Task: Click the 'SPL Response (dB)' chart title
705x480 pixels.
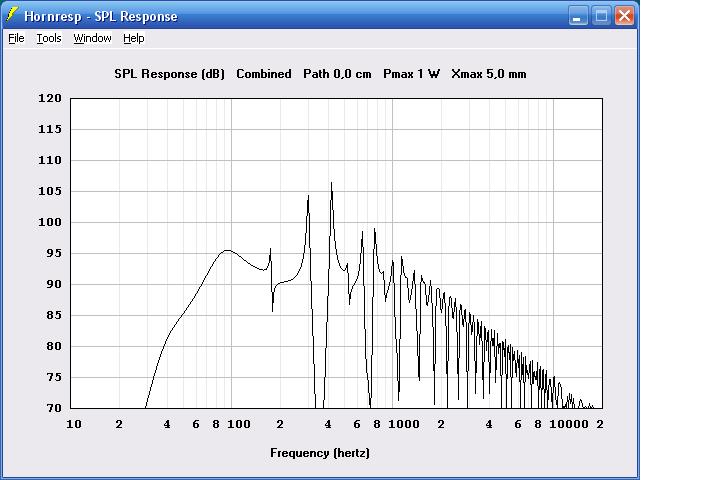Action: (x=169, y=74)
